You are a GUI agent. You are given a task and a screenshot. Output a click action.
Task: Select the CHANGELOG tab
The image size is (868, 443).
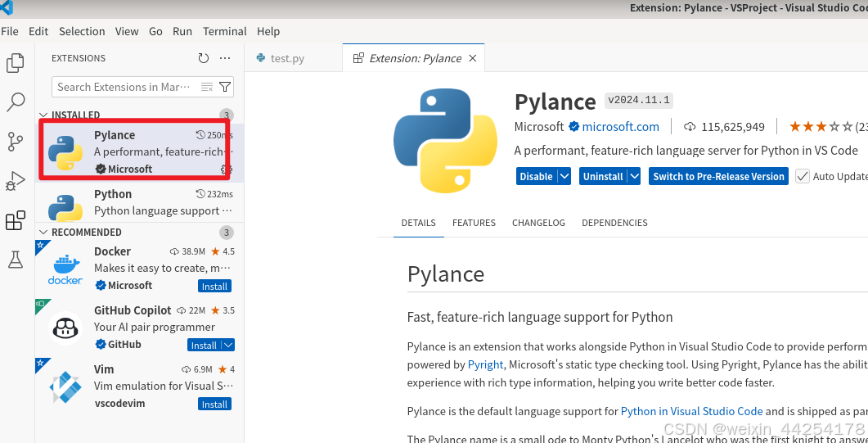click(538, 223)
